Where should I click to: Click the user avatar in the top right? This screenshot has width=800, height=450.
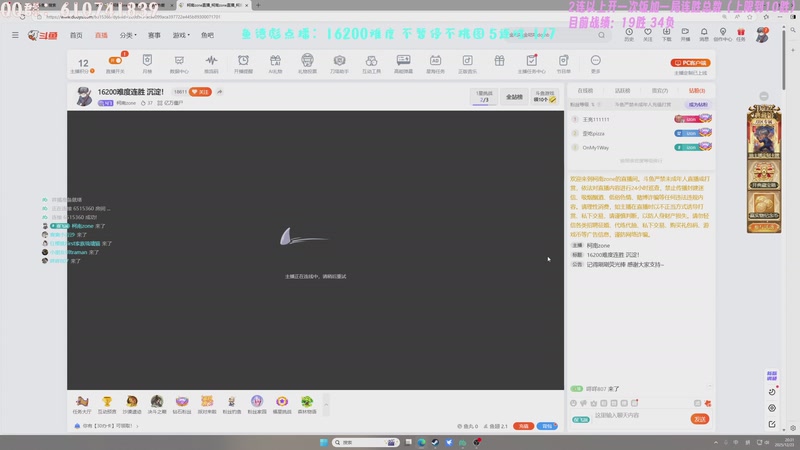[x=762, y=35]
